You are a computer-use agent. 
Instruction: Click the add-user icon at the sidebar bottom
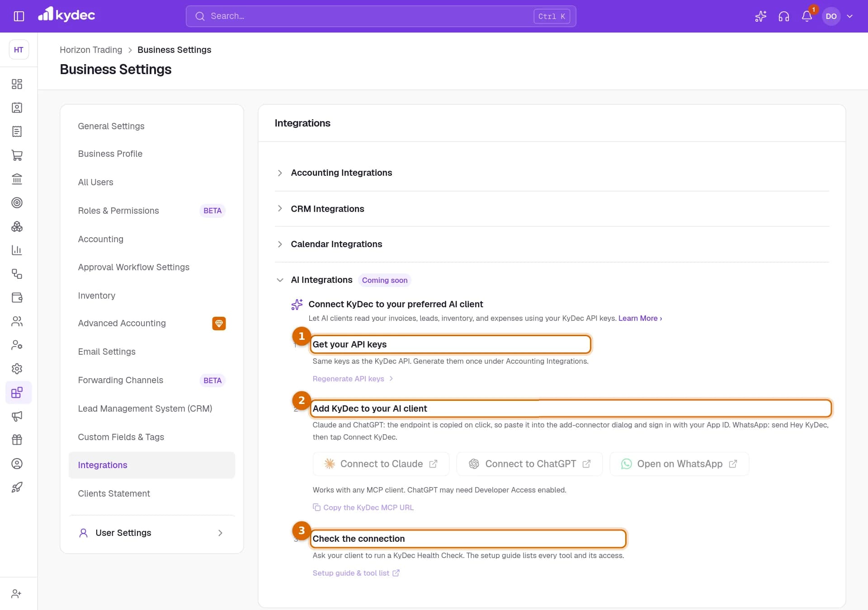[x=17, y=594]
